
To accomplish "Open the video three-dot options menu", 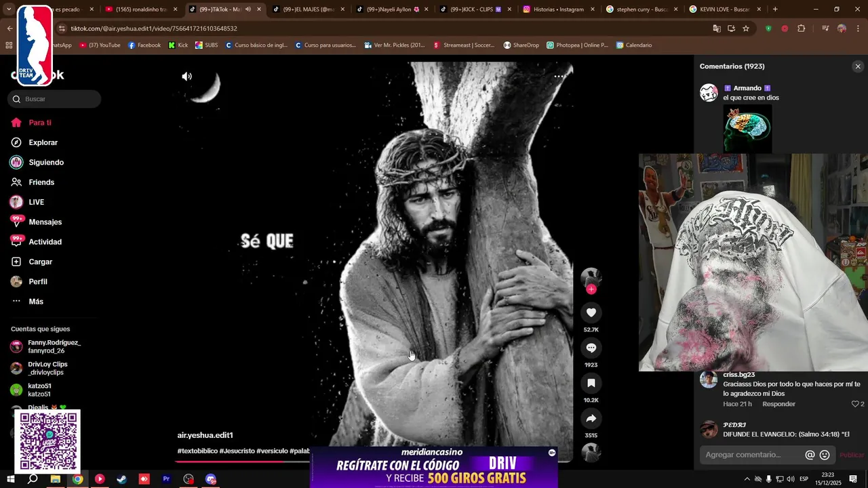I will coord(559,77).
